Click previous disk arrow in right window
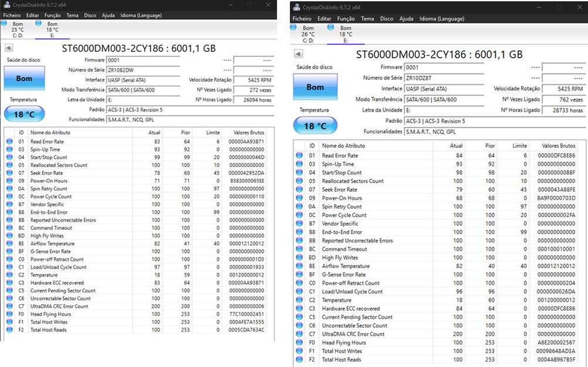Image resolution: width=588 pixels, height=367 pixels. coord(298,54)
